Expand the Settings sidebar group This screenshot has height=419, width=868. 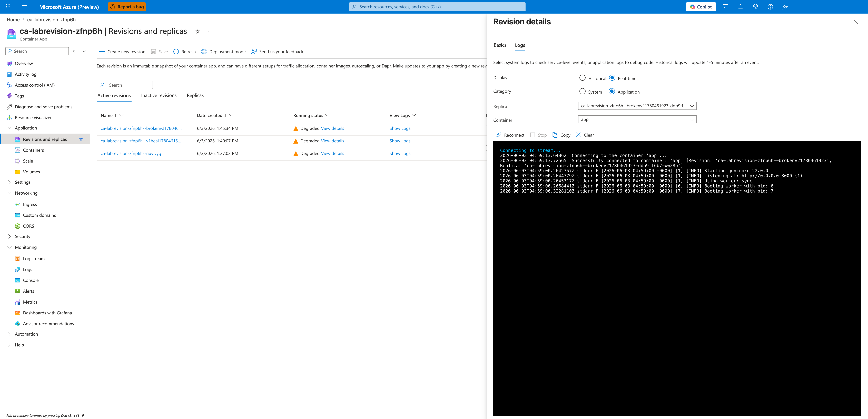(x=9, y=182)
